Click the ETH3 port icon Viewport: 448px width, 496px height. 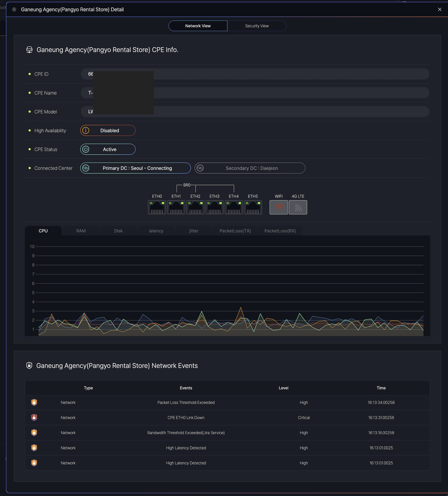click(214, 207)
